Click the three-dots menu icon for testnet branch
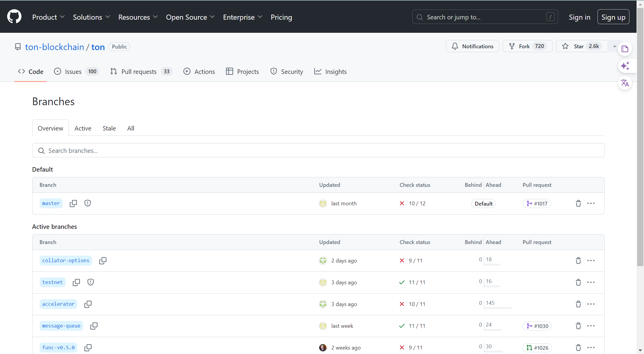This screenshot has height=354, width=644. 591,282
